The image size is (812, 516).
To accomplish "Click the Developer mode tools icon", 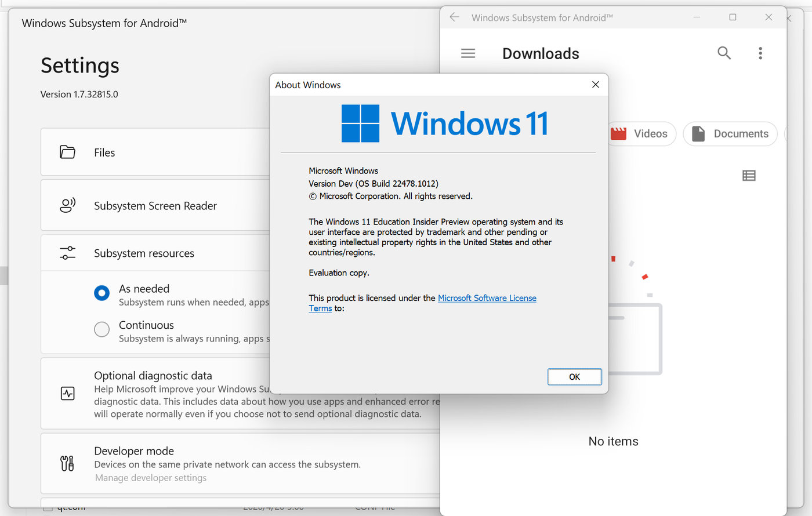I will [67, 463].
